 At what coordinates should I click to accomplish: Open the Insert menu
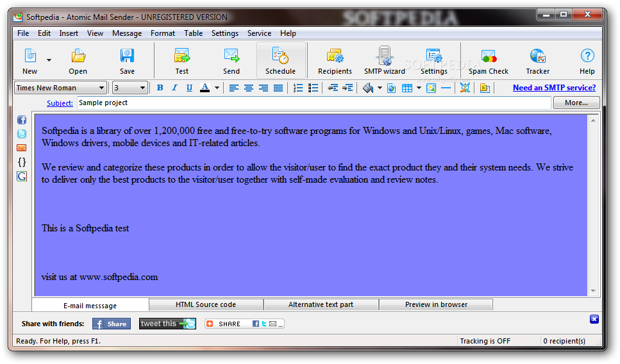click(x=69, y=33)
